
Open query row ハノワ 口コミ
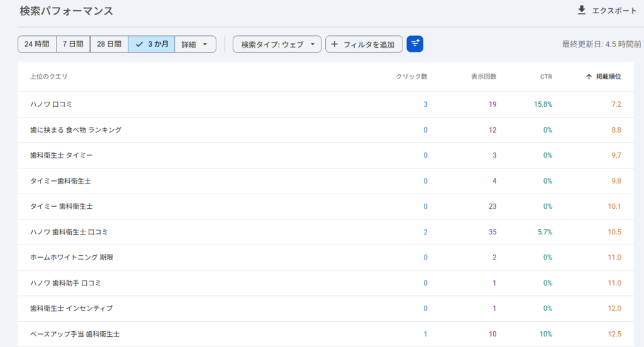coord(325,104)
